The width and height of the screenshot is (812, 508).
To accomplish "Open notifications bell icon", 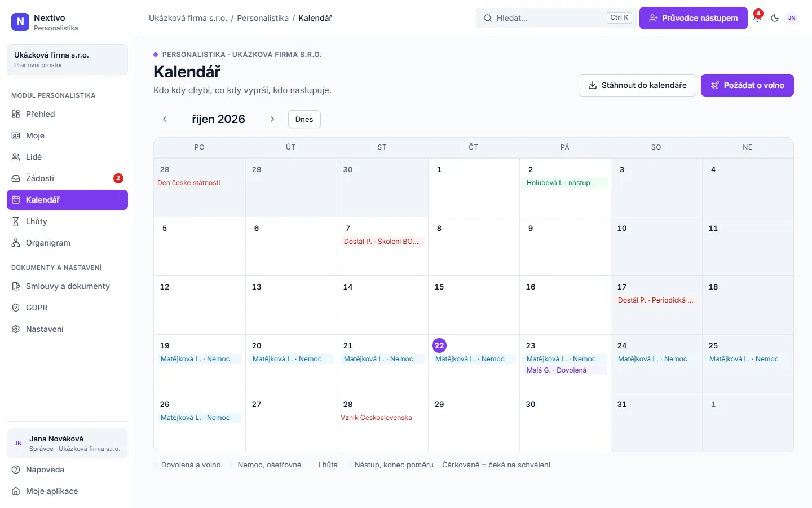I will (x=757, y=18).
